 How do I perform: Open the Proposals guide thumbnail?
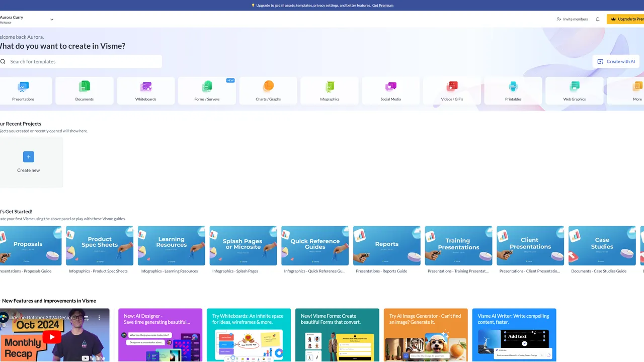[x=31, y=245]
